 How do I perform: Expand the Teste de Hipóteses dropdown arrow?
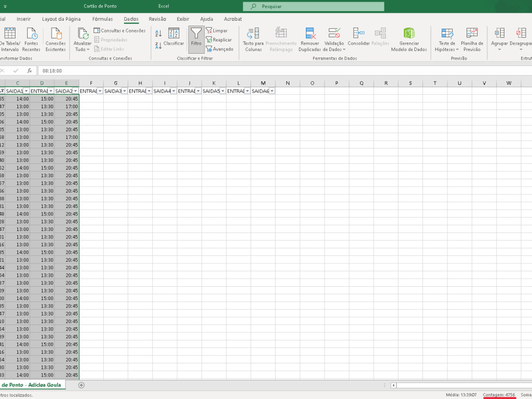coord(458,49)
